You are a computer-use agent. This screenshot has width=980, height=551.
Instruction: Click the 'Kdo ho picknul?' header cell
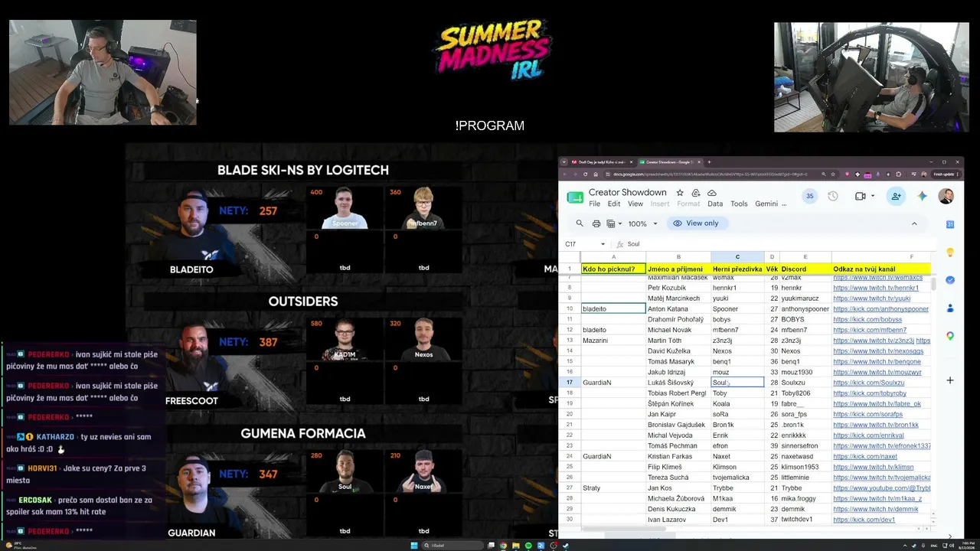613,269
